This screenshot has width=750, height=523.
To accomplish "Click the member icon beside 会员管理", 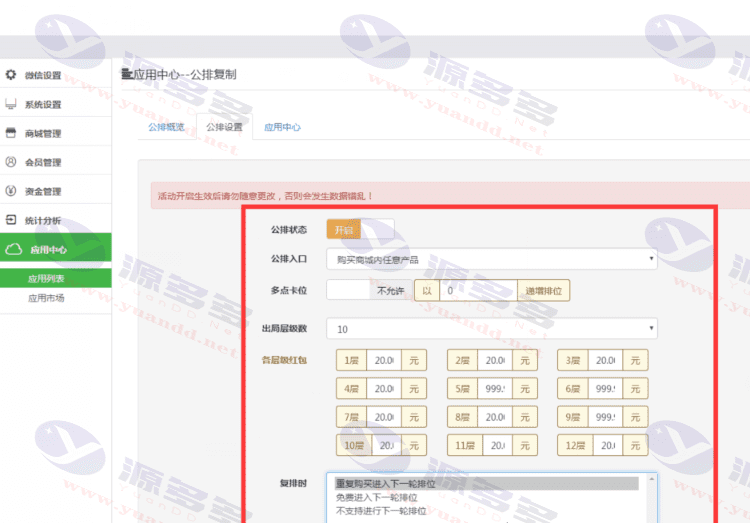I will tap(11, 162).
